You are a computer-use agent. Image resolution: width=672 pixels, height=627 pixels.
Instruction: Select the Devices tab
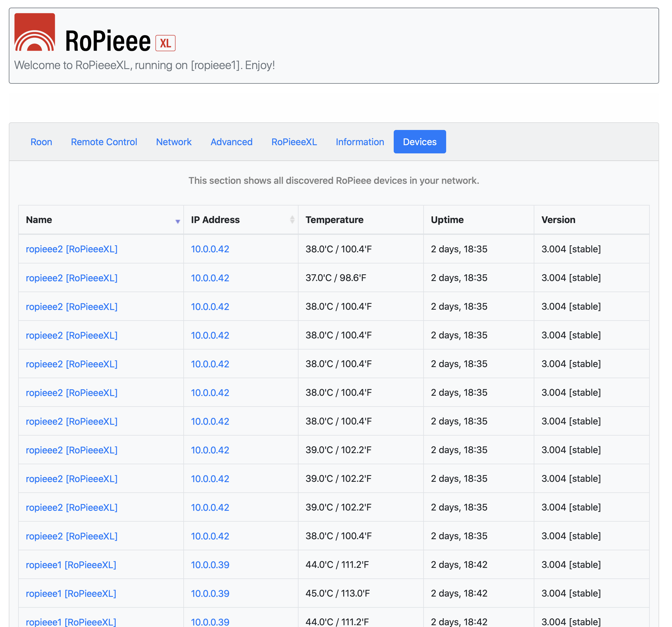420,142
